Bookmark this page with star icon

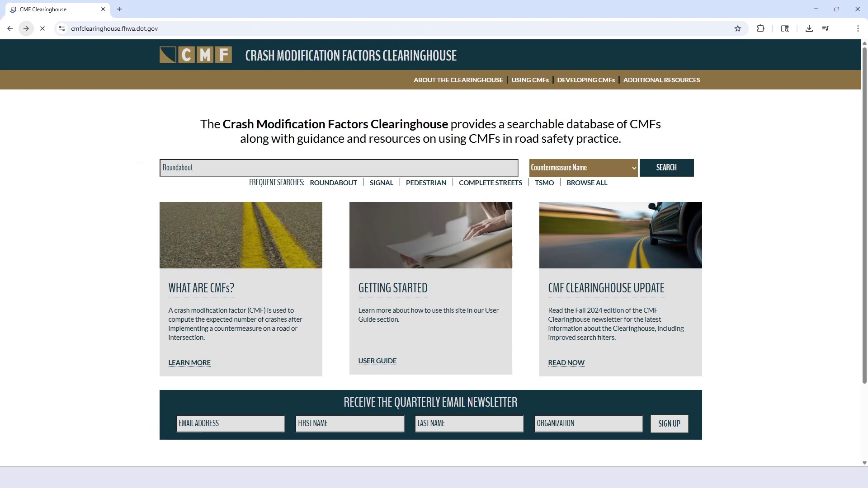tap(738, 28)
